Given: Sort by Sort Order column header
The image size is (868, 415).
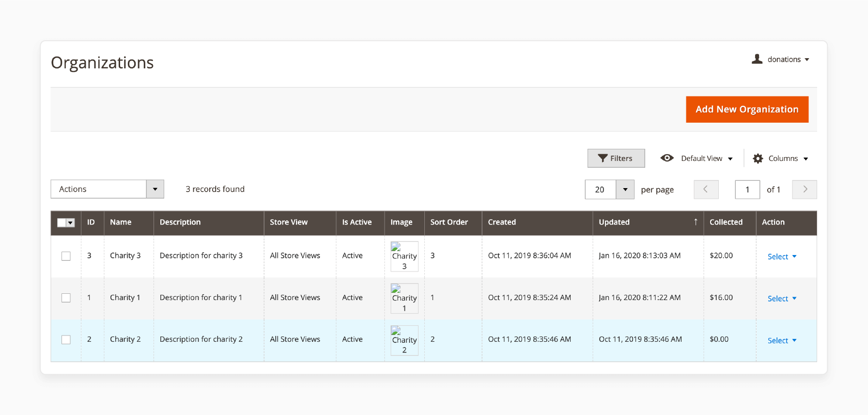Looking at the screenshot, I should pyautogui.click(x=453, y=223).
